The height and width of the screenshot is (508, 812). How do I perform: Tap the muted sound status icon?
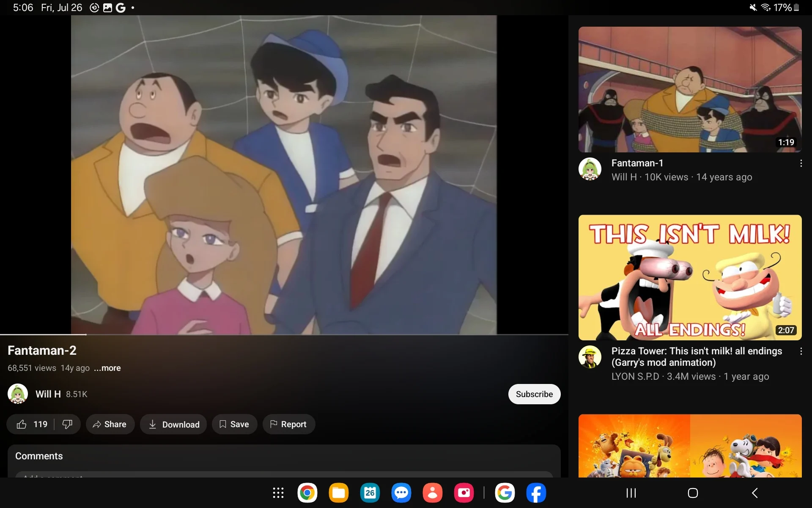(753, 8)
